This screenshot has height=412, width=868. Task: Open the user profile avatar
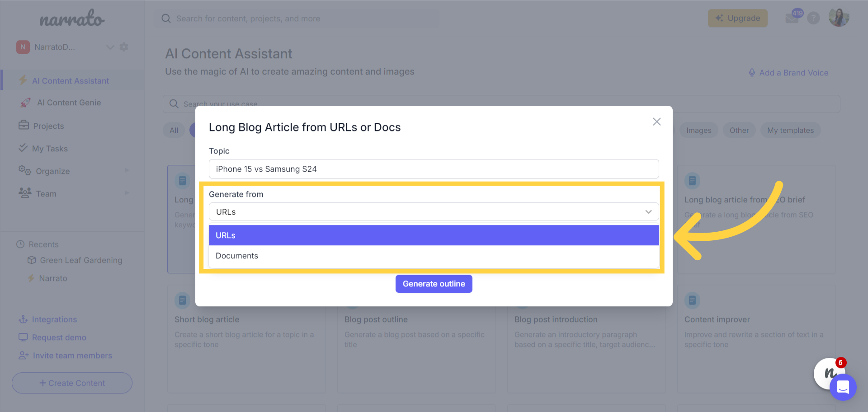pyautogui.click(x=839, y=18)
